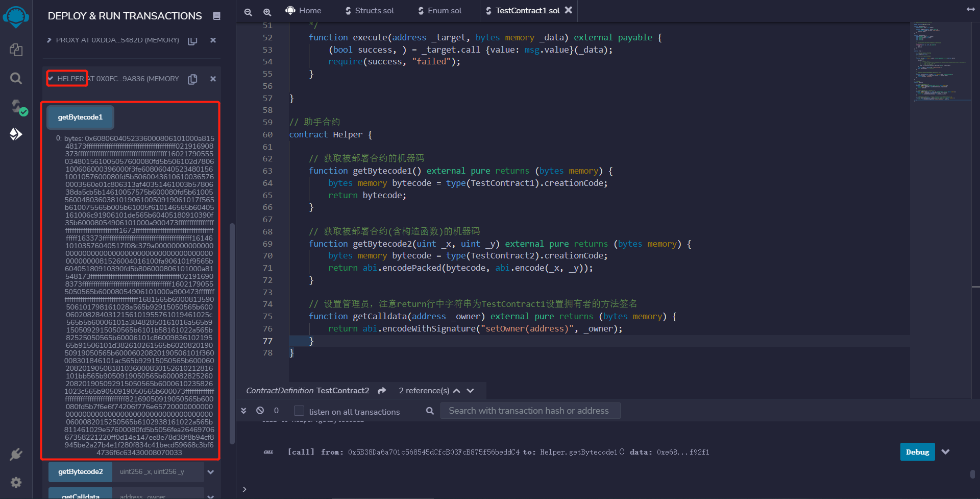This screenshot has height=499, width=980.
Task: Expand the call transaction log details
Action: (x=945, y=452)
